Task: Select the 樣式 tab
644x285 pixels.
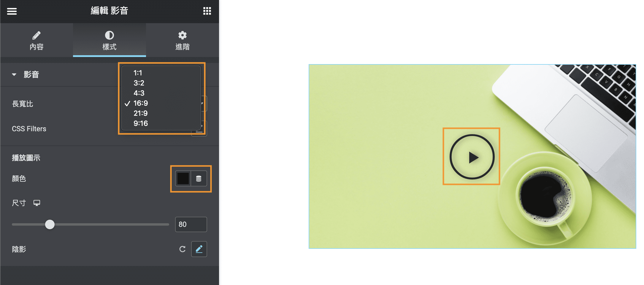Action: pos(110,40)
